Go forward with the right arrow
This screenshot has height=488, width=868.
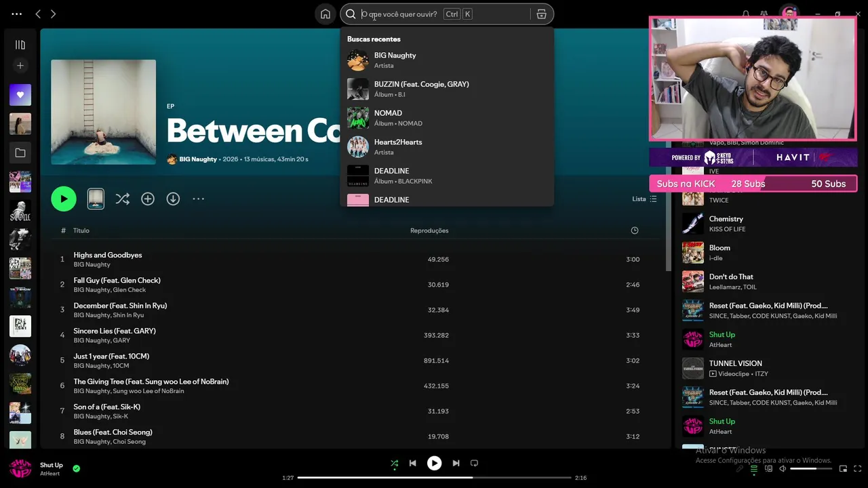[x=54, y=14]
